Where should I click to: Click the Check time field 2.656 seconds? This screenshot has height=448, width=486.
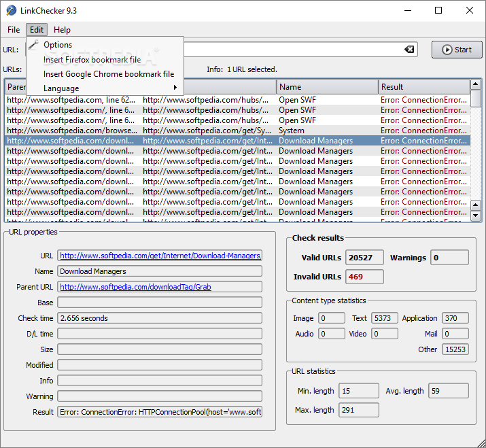pyautogui.click(x=160, y=318)
